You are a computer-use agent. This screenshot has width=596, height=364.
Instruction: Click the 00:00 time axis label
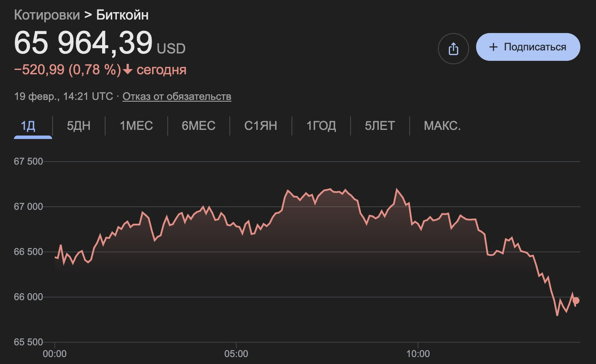[x=55, y=354]
